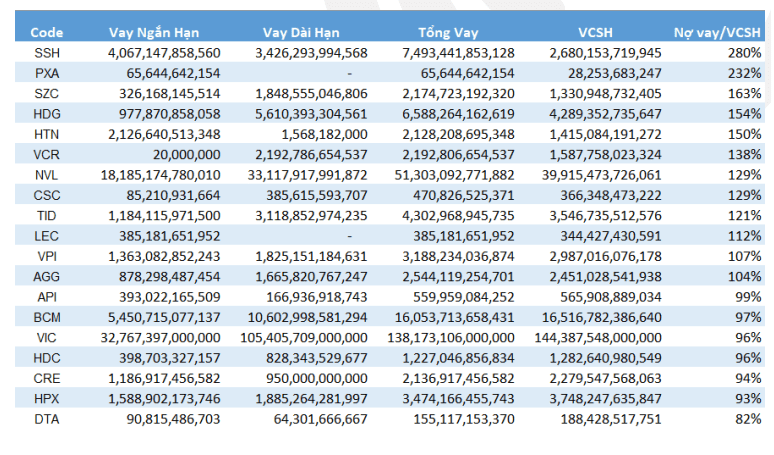Click value 138,173,106,000,000 in VIC row
The width and height of the screenshot is (774, 455).
451,338
